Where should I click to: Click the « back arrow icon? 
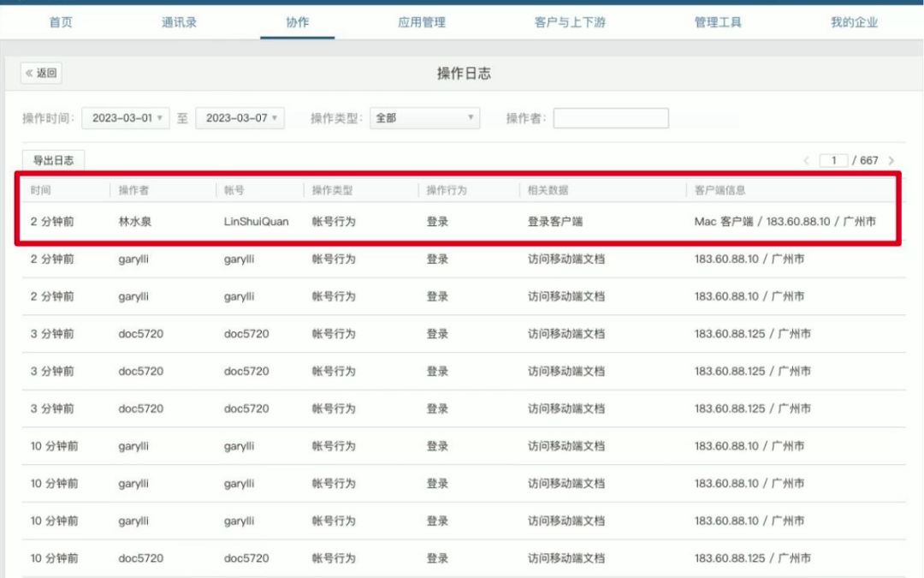tap(31, 73)
